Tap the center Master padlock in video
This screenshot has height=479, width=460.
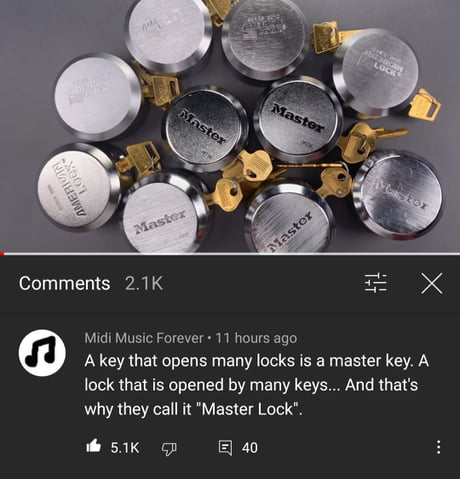205,128
